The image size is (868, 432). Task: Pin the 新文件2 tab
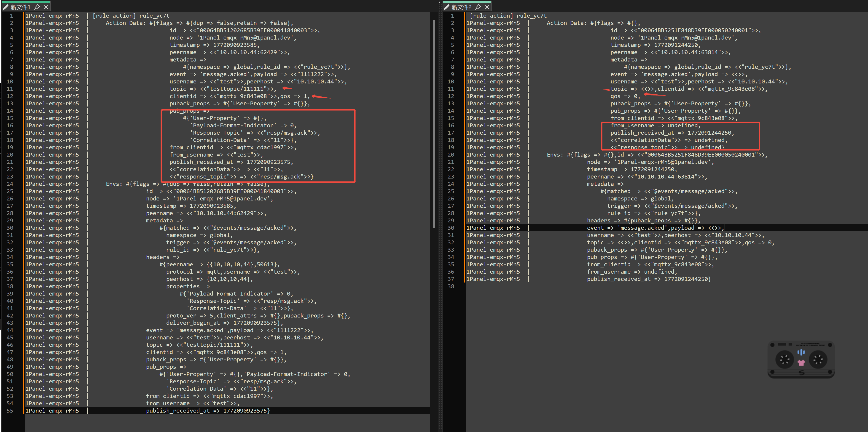[478, 7]
